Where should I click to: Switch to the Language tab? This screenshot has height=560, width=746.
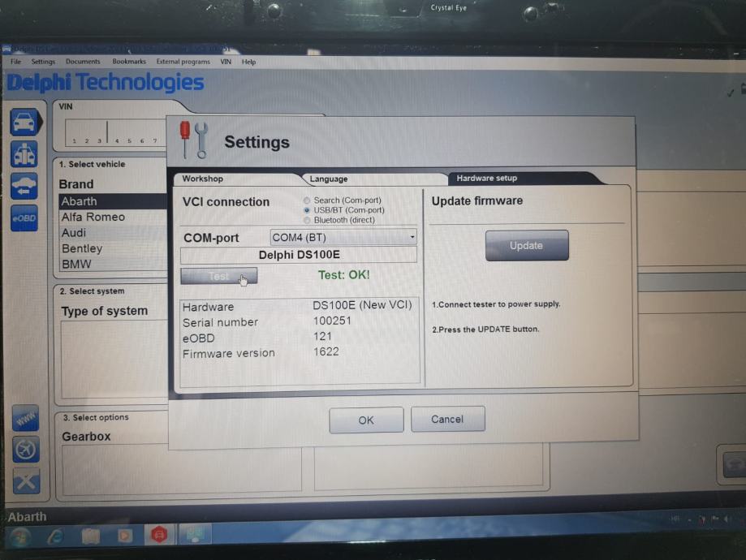pos(375,179)
